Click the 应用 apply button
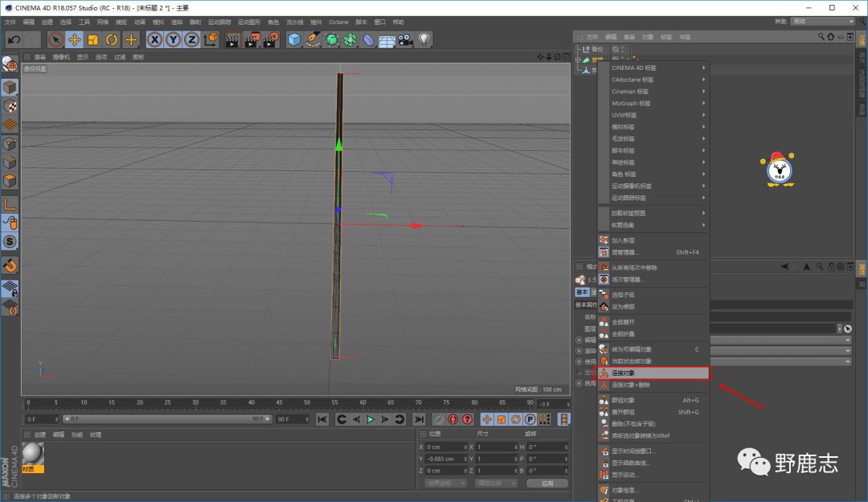 coord(547,484)
